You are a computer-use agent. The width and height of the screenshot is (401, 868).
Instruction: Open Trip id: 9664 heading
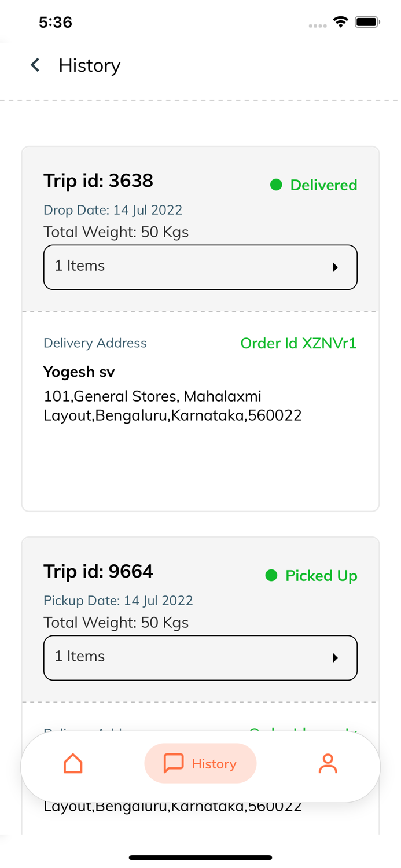(98, 571)
